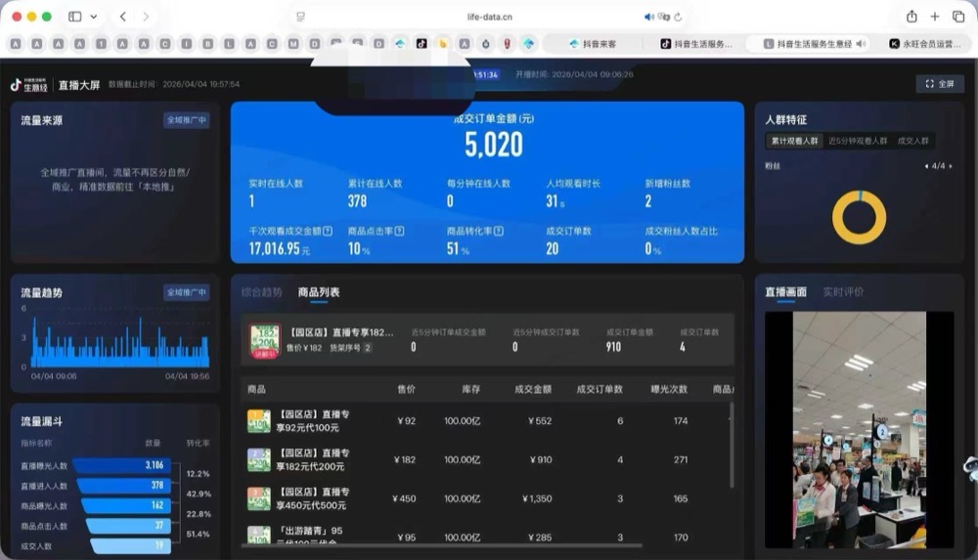
Task: Open the 'B' bookmark favicon
Action: click(x=207, y=44)
